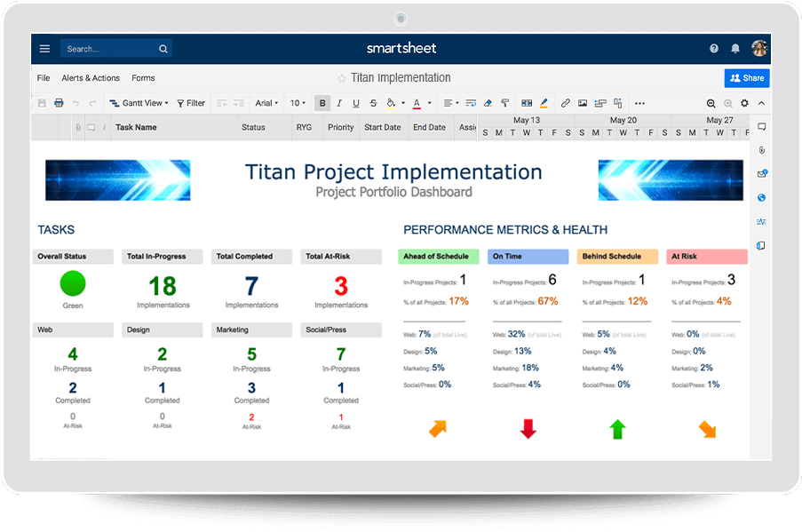Open the File menu

coord(44,78)
